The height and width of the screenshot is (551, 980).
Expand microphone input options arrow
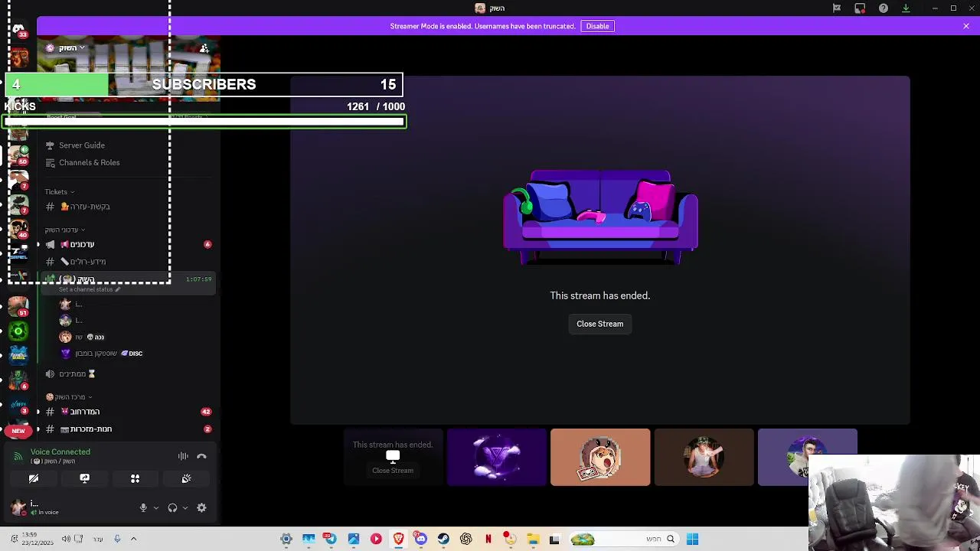[155, 507]
